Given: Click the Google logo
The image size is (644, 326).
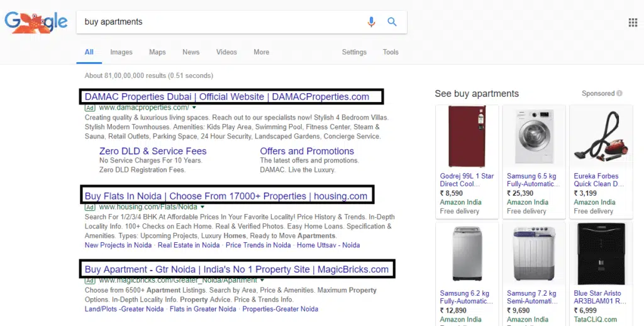Looking at the screenshot, I should coord(36,22).
